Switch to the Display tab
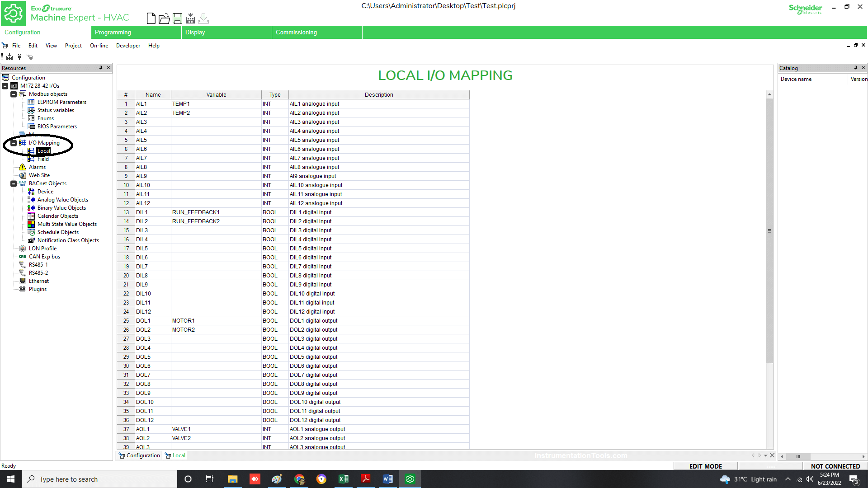Screen dimensions: 868x488 (x=226, y=33)
